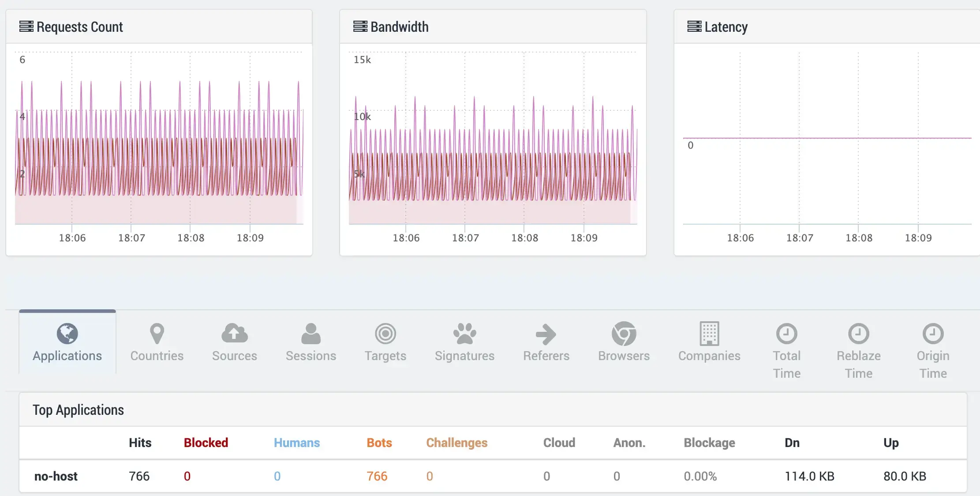Click 18:09 marker on Requests Count chart
The image size is (980, 496).
click(x=250, y=238)
